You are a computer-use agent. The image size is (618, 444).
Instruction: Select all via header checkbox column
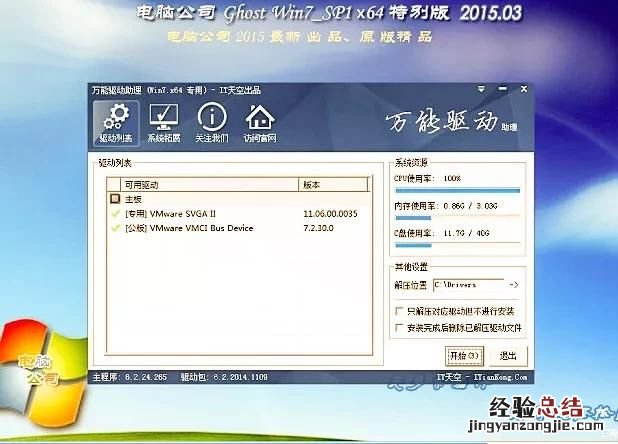pyautogui.click(x=114, y=184)
